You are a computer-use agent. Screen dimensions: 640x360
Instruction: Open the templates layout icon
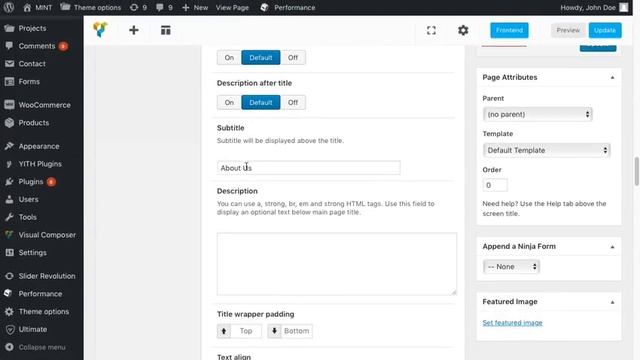point(165,30)
